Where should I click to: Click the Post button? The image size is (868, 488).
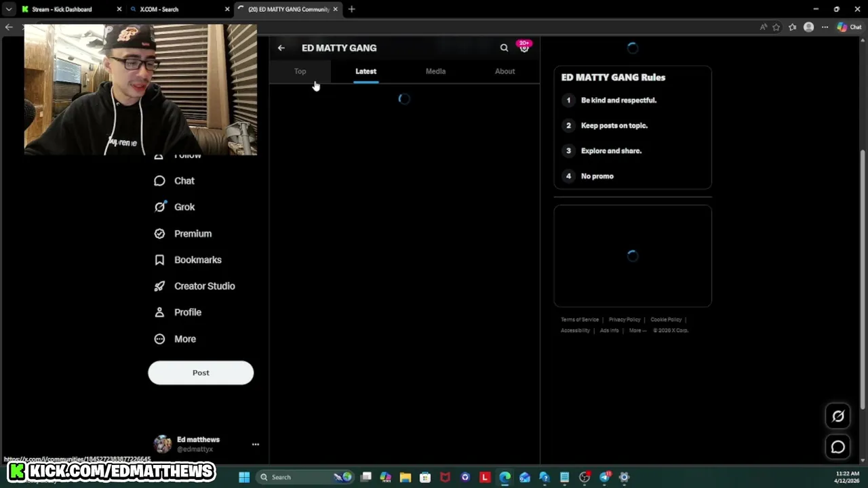[201, 373]
